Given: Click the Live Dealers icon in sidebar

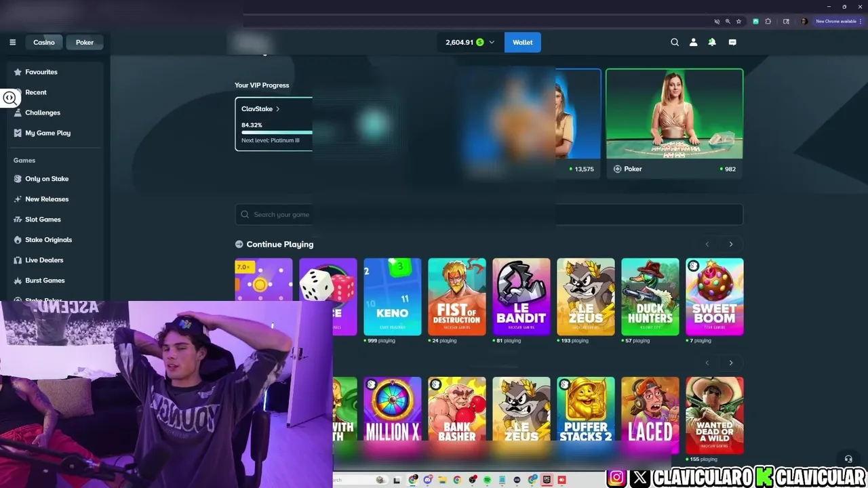Looking at the screenshot, I should 18,260.
